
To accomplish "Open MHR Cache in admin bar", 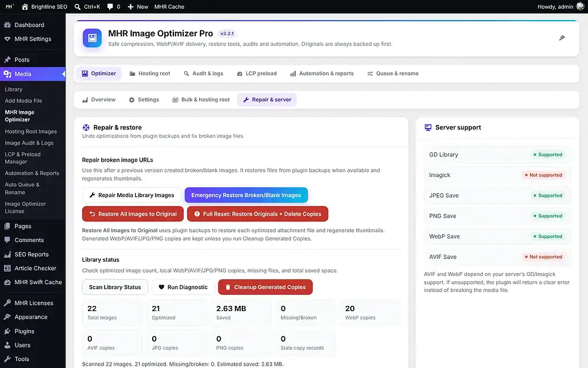I will tap(169, 7).
